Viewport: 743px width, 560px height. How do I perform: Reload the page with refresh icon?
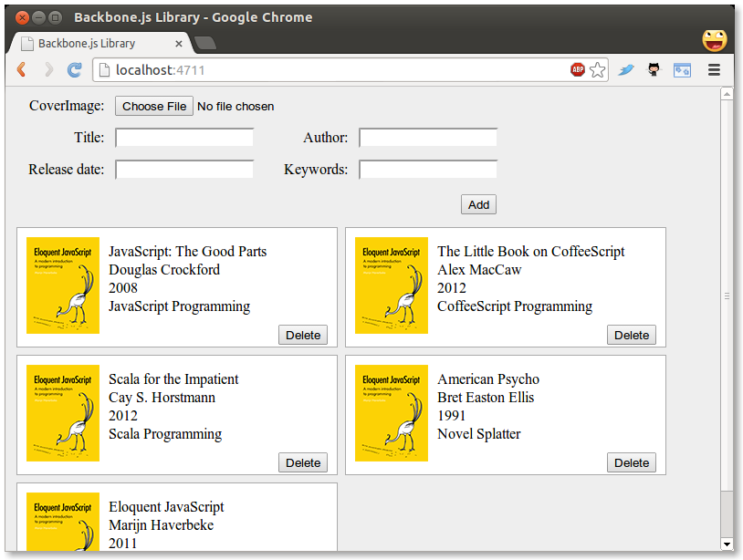[75, 70]
